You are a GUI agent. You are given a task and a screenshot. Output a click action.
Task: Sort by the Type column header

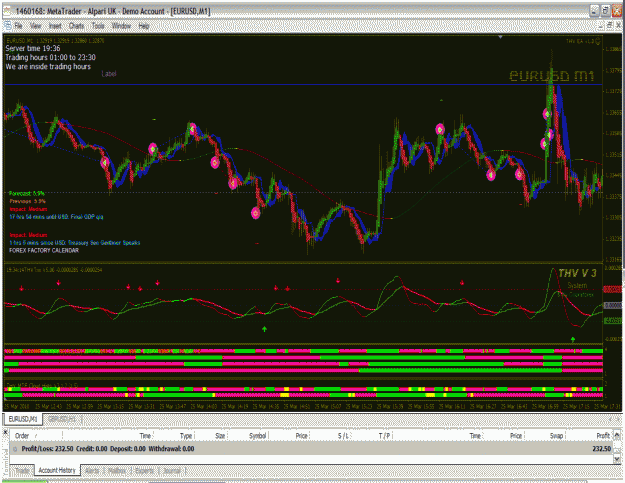[x=186, y=436]
